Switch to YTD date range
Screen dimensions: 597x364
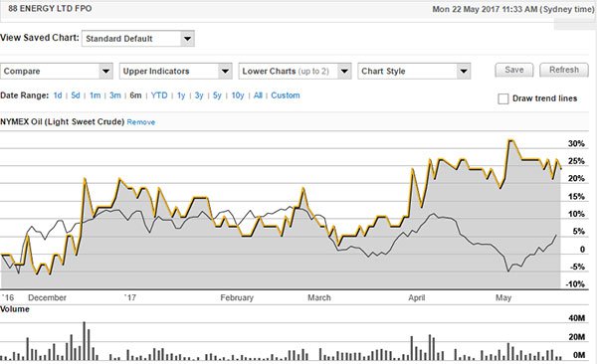click(159, 95)
